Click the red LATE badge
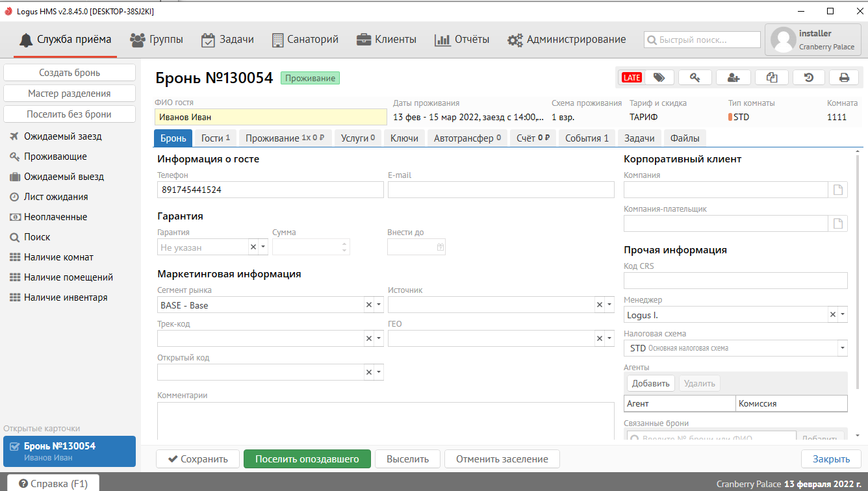 (x=632, y=77)
